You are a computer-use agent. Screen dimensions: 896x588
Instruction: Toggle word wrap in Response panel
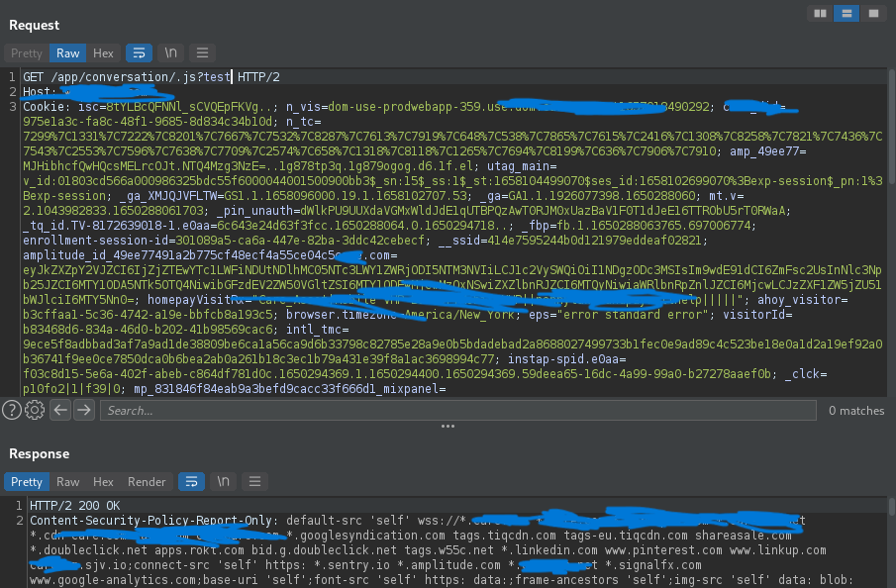click(191, 482)
